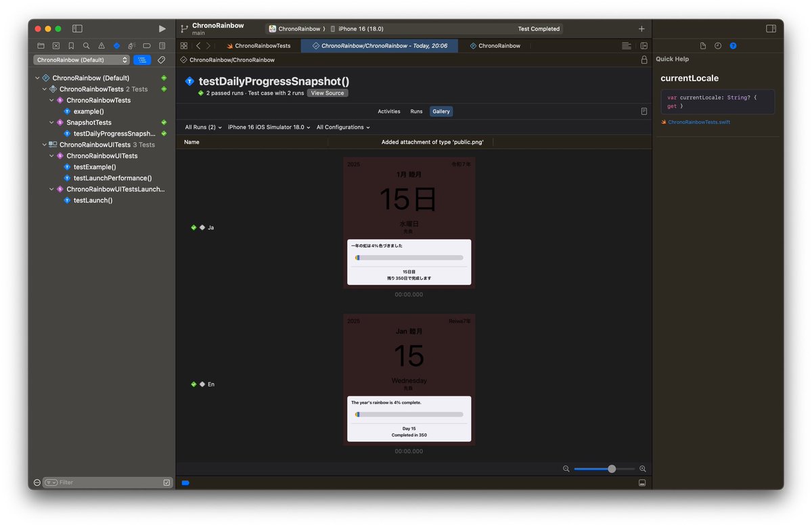Image resolution: width=812 pixels, height=527 pixels.
Task: Collapse the ChronoRainbow (Default) tree root
Action: [x=38, y=78]
